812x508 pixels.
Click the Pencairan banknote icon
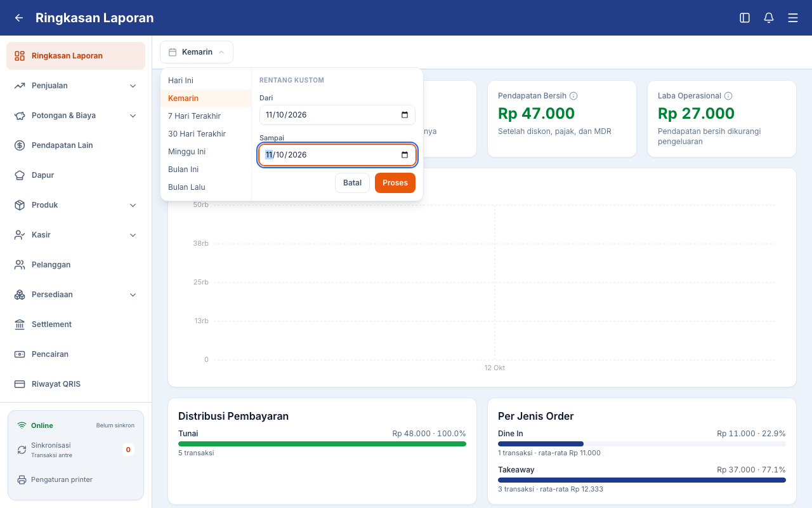(20, 354)
